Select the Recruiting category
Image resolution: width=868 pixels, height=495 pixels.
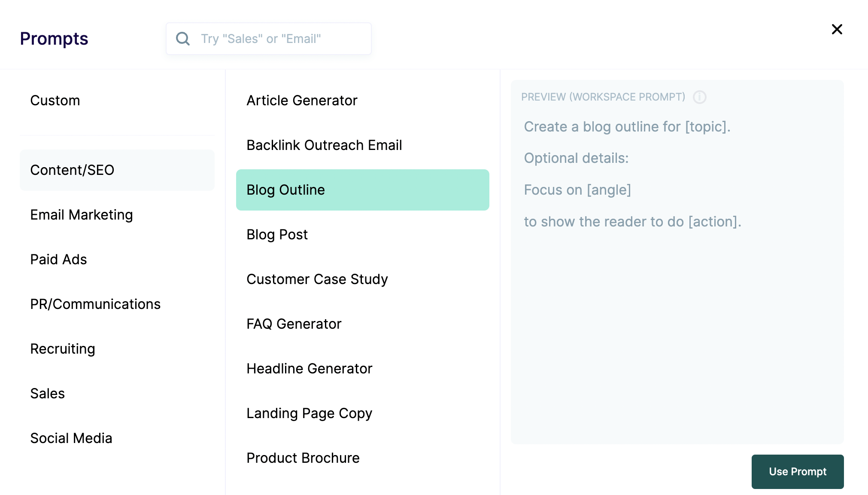coord(63,349)
